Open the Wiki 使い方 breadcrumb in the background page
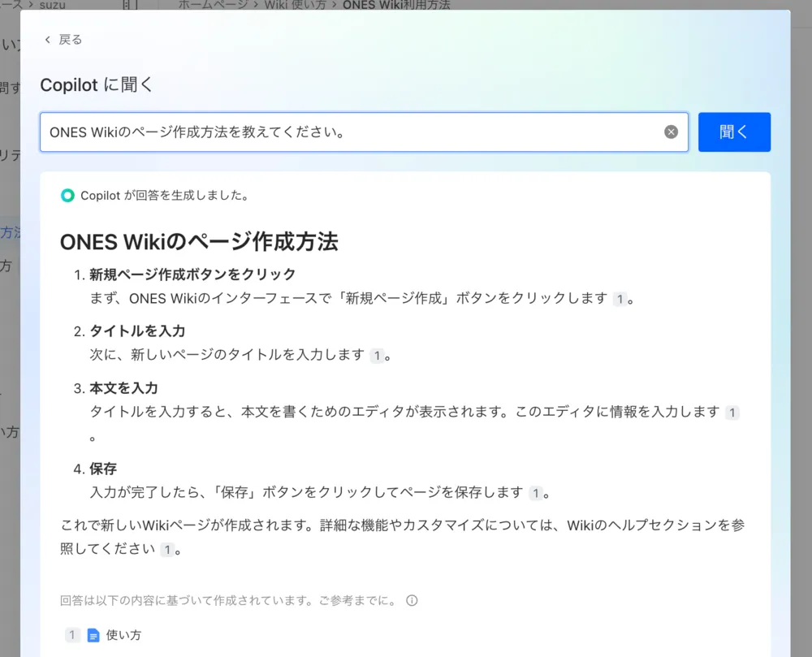Viewport: 812px width, 657px height. point(296,5)
